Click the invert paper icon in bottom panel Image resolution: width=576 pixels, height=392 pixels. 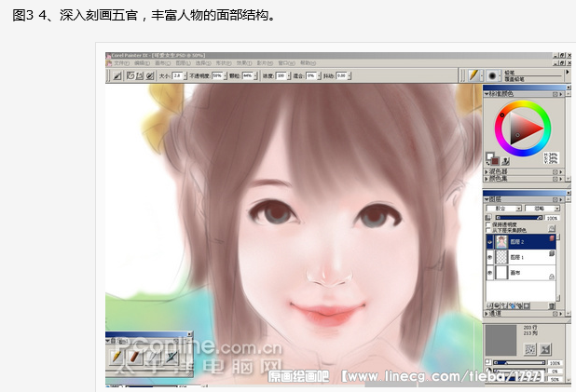(545, 349)
